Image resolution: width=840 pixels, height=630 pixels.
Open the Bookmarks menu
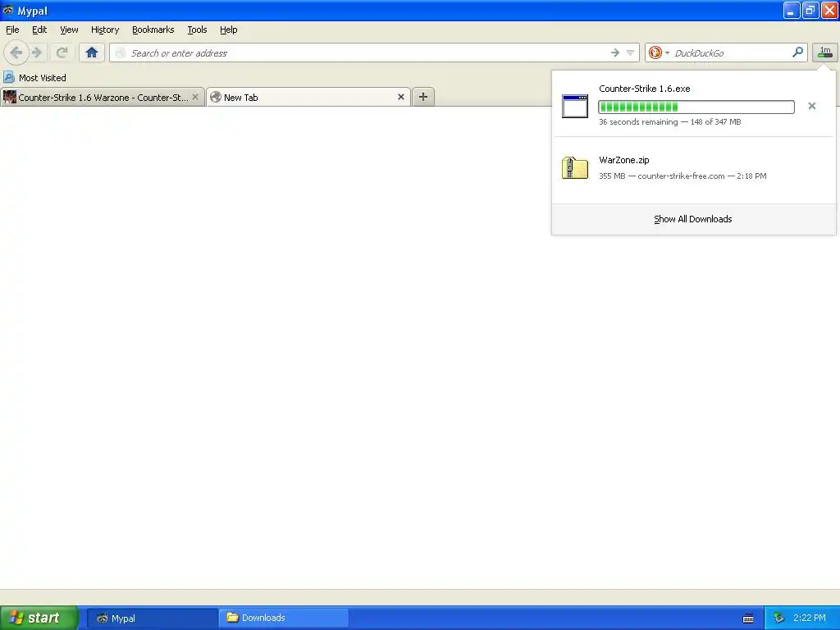click(x=153, y=30)
